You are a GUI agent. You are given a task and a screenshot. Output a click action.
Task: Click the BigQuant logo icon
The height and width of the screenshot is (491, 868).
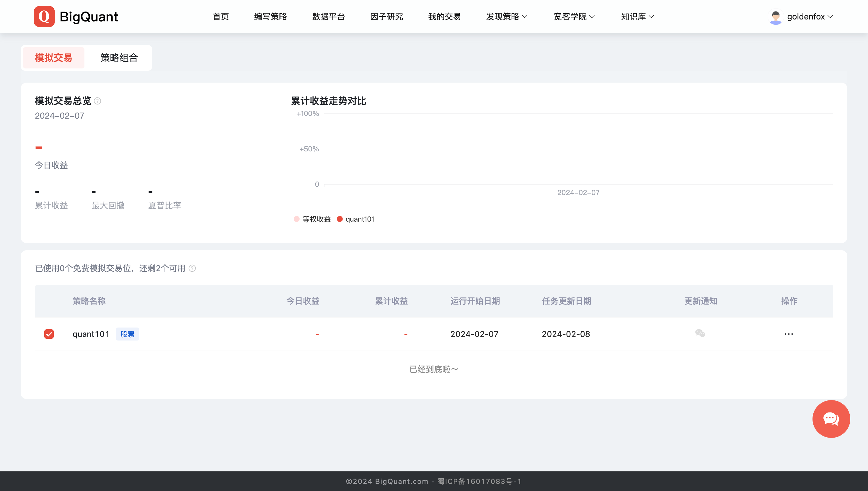44,17
